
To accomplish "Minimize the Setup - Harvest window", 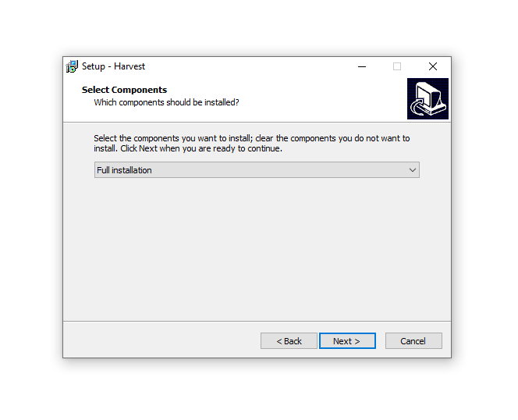I will click(x=362, y=66).
